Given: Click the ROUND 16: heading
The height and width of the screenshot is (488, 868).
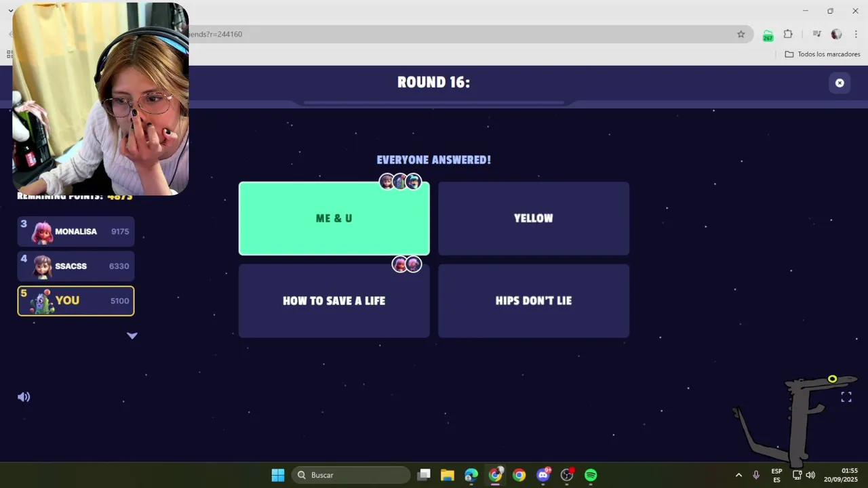Looking at the screenshot, I should tap(434, 83).
